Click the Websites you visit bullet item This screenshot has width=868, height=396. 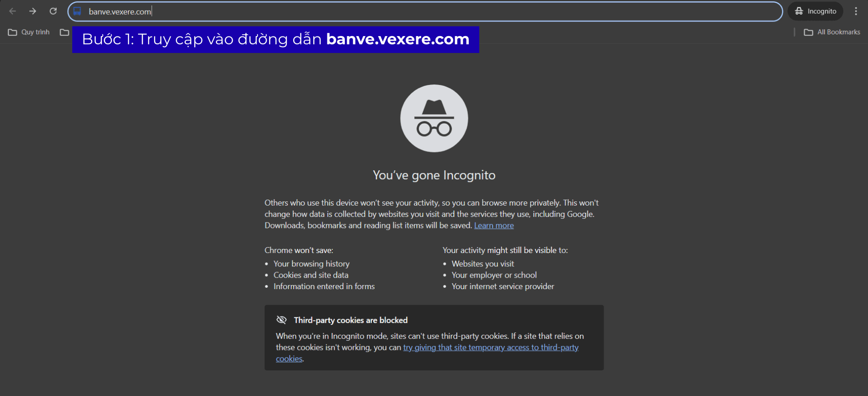coord(483,264)
